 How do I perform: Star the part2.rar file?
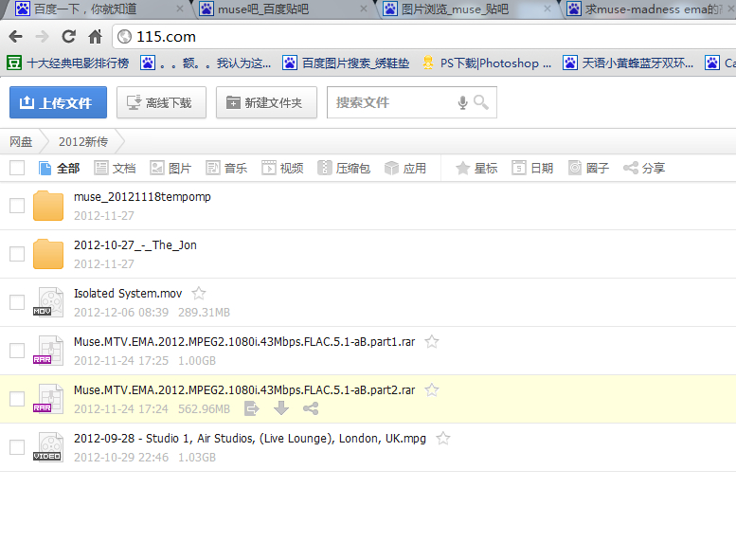coord(432,390)
